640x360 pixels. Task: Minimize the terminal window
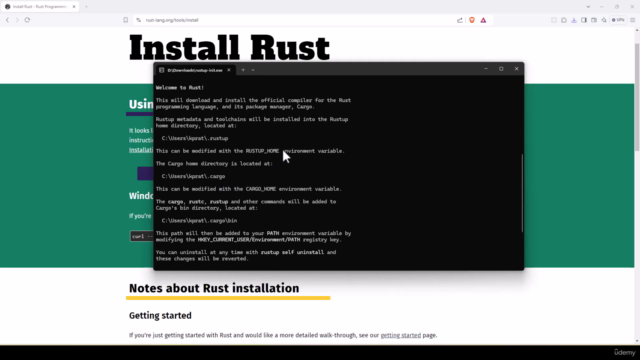coord(486,69)
